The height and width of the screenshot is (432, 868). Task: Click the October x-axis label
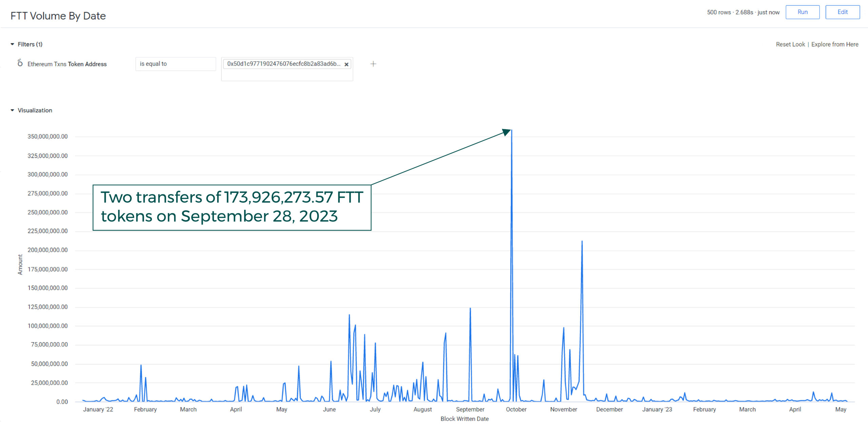click(516, 409)
